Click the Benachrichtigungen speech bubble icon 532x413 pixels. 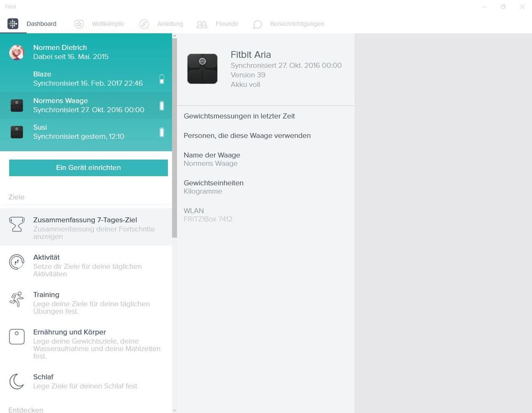click(x=258, y=24)
